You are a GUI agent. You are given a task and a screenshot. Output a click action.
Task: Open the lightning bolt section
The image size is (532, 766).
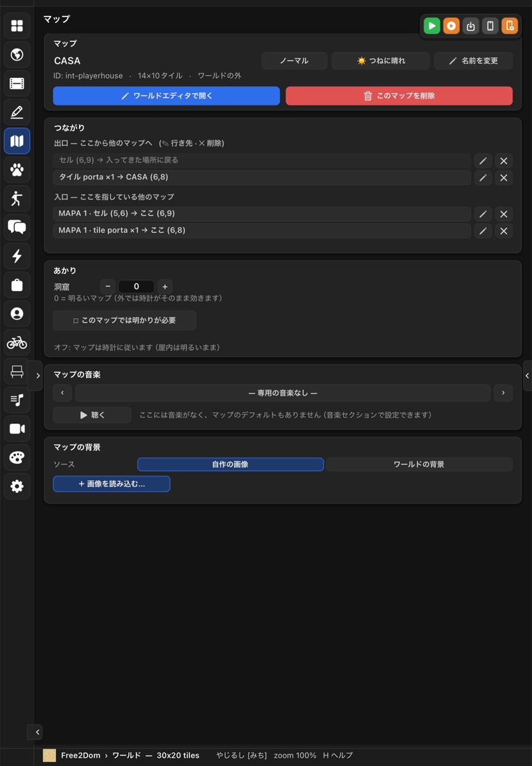tap(17, 256)
